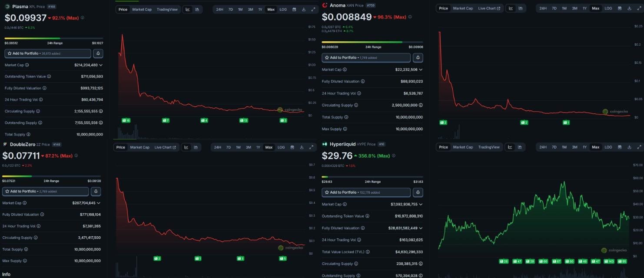The width and height of the screenshot is (644, 278).
Task: Select Max range on Anoma chart
Action: point(595,8)
